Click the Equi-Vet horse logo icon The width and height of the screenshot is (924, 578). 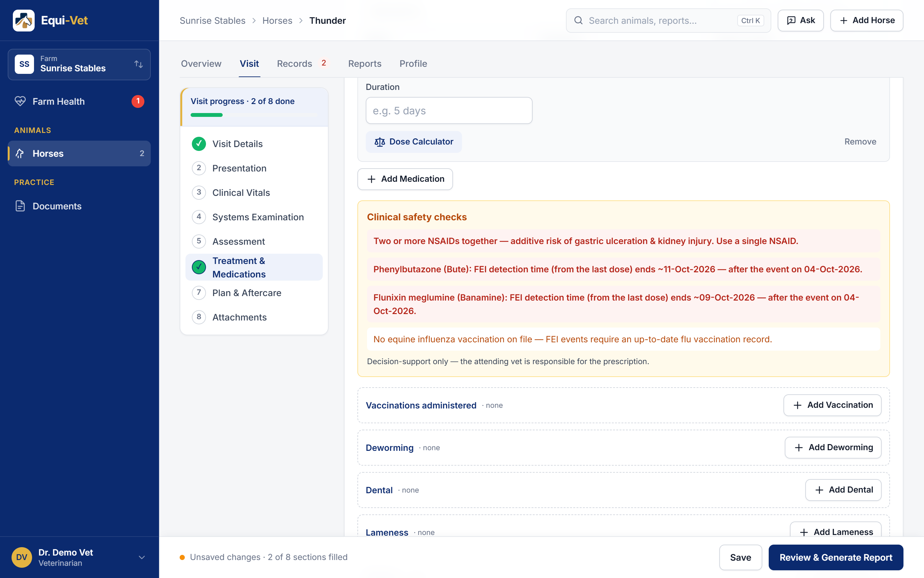point(24,20)
